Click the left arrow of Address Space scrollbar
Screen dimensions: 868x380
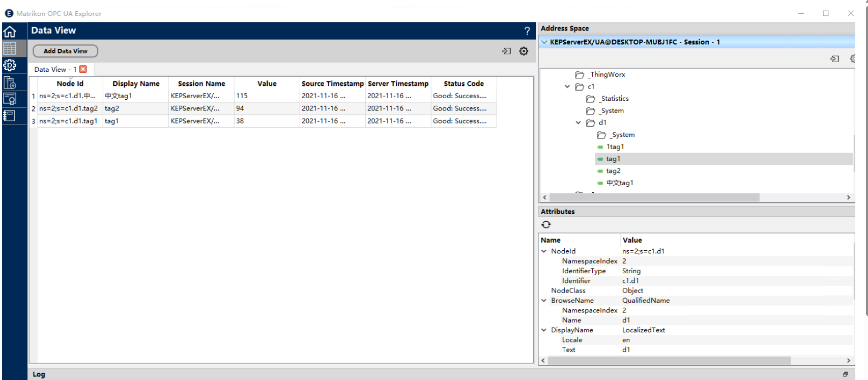coord(544,197)
